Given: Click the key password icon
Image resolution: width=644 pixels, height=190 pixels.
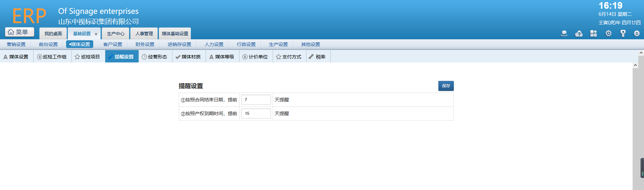Looking at the screenshot, I should (x=623, y=34).
